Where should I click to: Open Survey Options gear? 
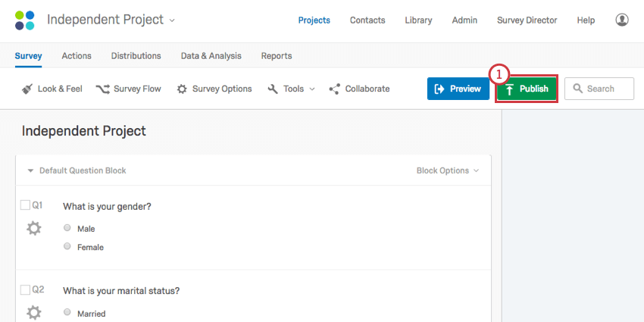pos(182,89)
